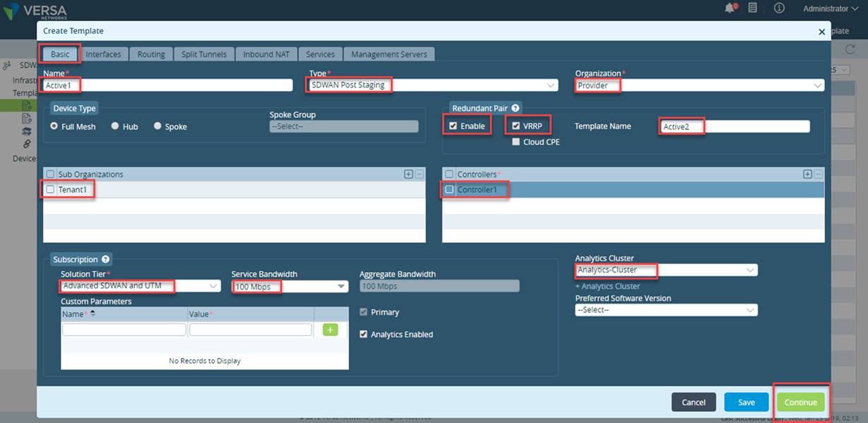The width and height of the screenshot is (868, 423).
Task: Click the info icon in top header
Action: point(780,8)
